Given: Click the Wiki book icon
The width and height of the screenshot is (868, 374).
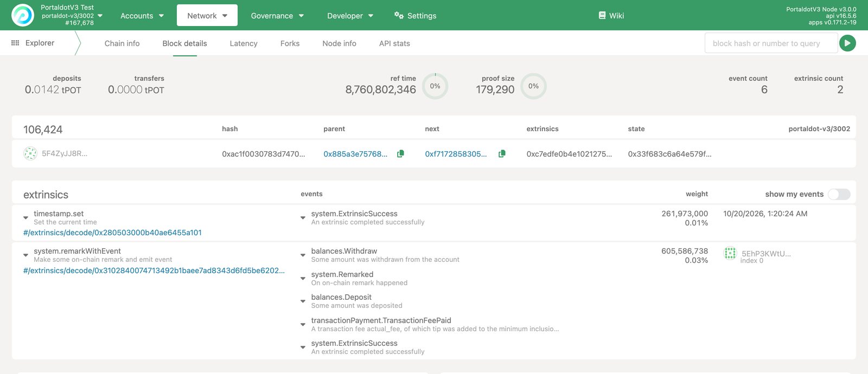Looking at the screenshot, I should 602,15.
